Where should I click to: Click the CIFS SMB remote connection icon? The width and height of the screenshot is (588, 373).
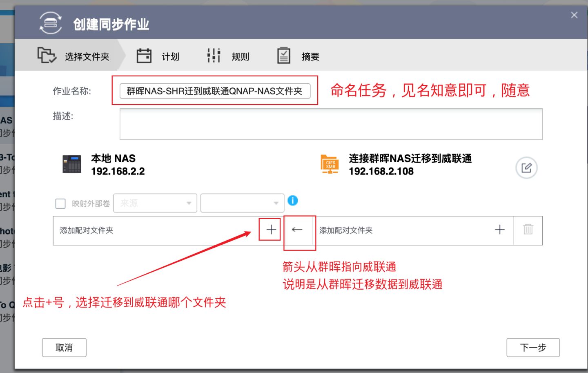tap(330, 164)
